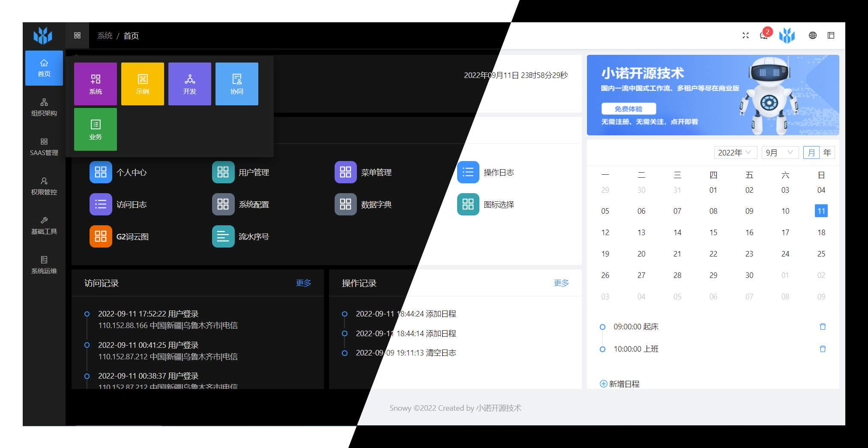
Task: Expand the 9月 month dropdown
Action: [x=779, y=153]
